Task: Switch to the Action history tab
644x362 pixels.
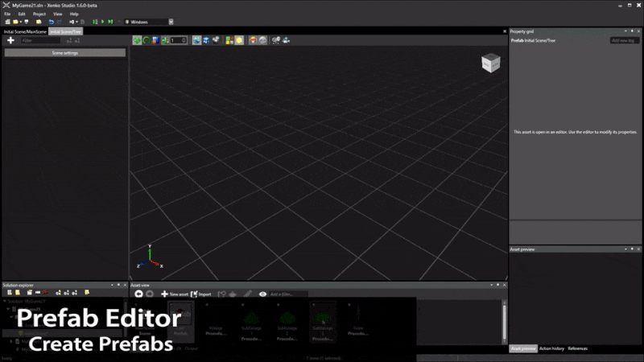Action: click(551, 348)
